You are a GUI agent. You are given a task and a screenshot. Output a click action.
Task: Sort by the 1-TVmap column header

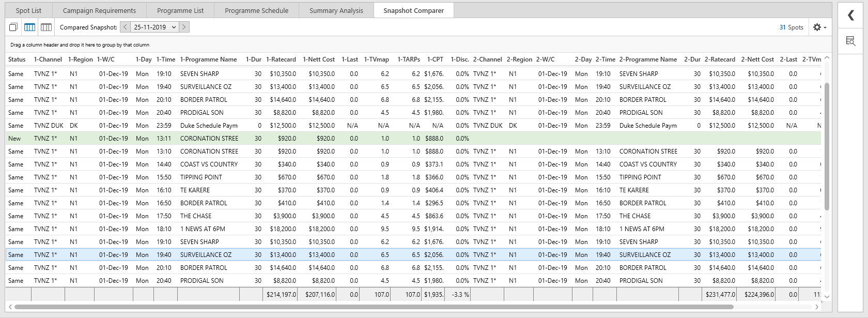coord(377,59)
